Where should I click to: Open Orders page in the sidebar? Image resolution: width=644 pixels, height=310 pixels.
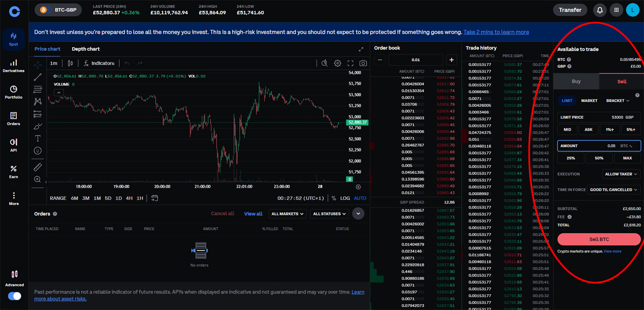point(13,119)
